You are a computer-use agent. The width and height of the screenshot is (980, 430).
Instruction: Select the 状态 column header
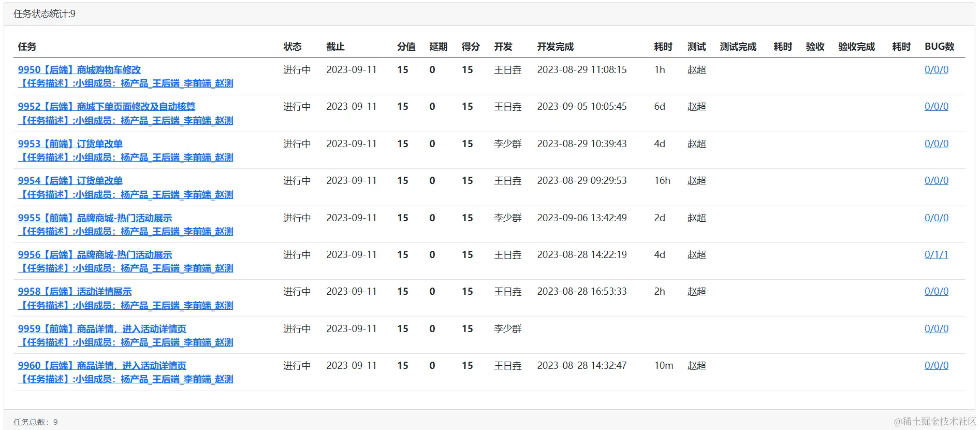point(292,47)
